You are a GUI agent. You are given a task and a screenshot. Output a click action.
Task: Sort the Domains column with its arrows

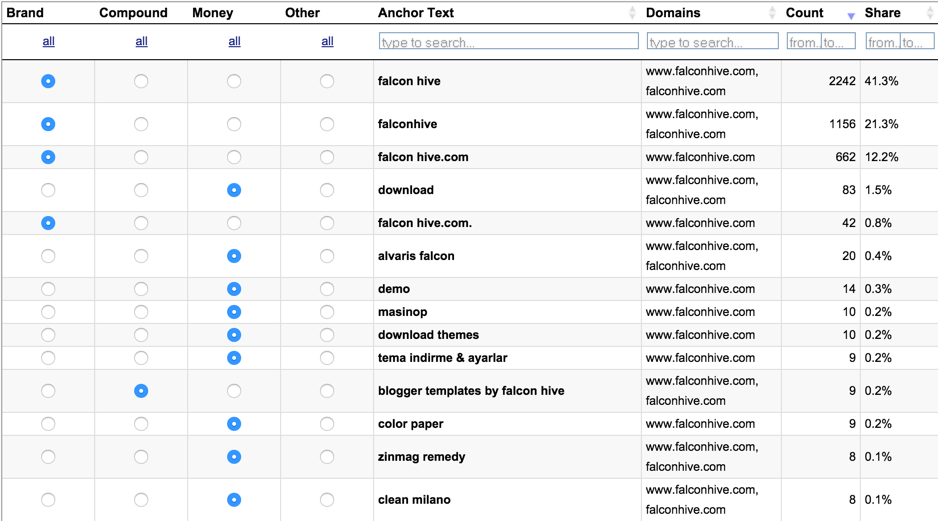772,13
